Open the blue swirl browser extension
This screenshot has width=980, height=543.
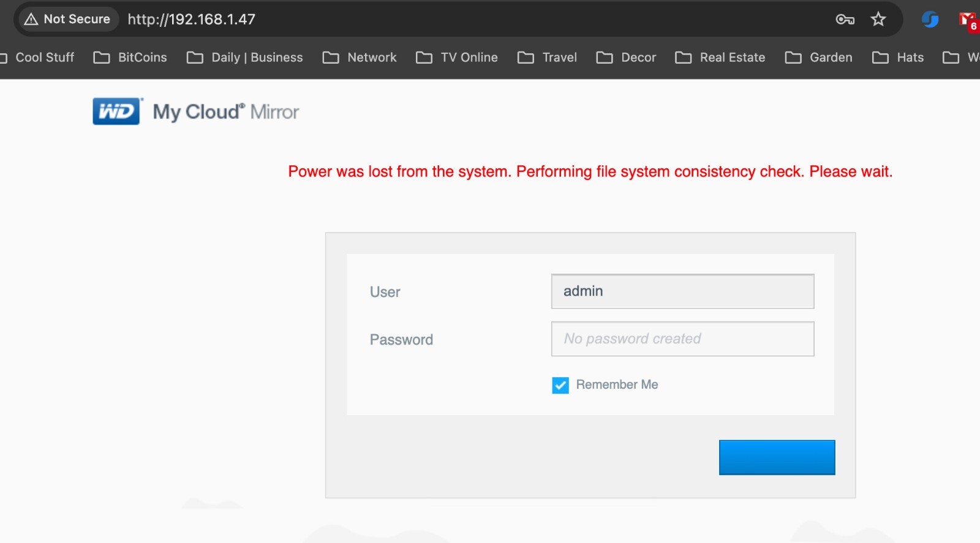coord(930,20)
